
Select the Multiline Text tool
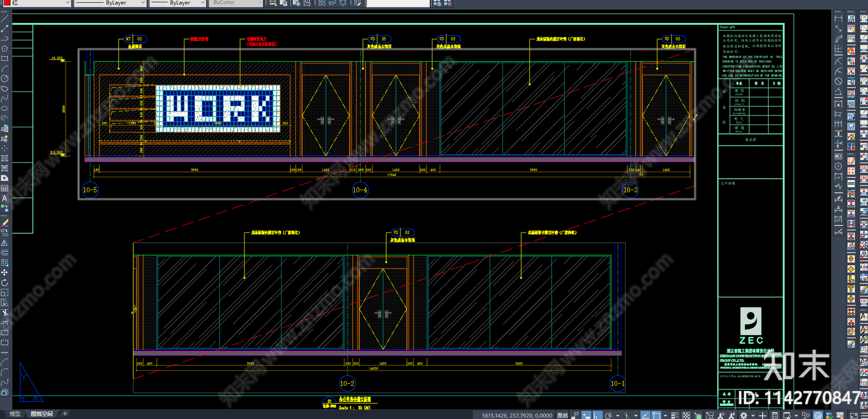[x=4, y=198]
